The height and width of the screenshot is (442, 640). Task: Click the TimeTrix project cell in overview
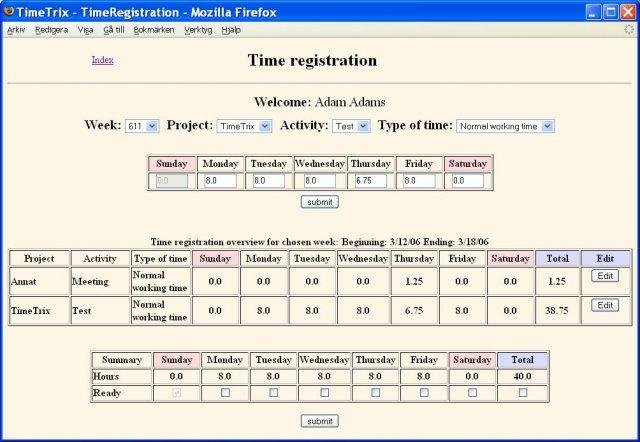point(39,311)
